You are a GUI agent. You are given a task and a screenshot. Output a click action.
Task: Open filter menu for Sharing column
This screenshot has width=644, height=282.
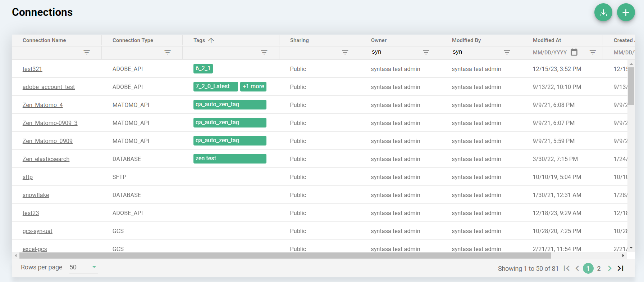click(x=345, y=53)
